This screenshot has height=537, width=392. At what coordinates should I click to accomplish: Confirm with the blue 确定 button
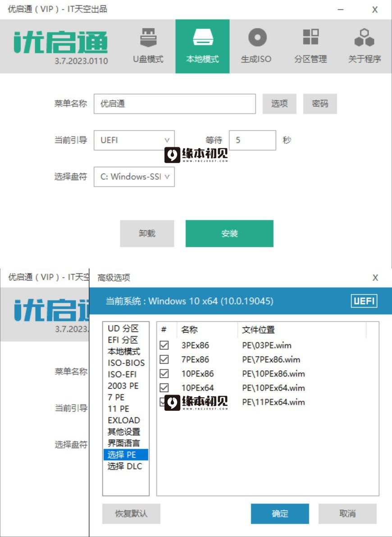tap(280, 514)
